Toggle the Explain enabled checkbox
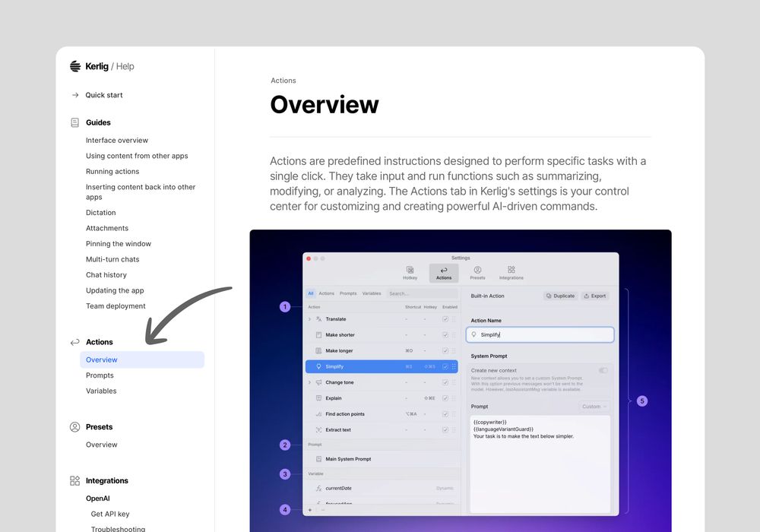Viewport: 760px width, 532px height. pyautogui.click(x=445, y=398)
